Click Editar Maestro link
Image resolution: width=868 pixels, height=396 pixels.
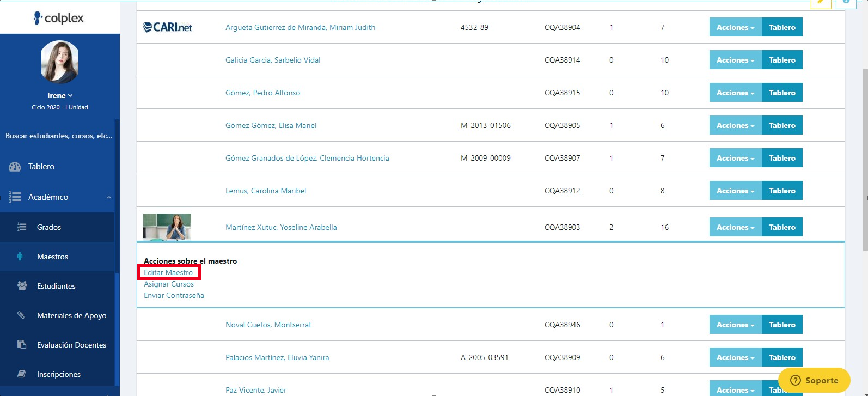coord(168,272)
